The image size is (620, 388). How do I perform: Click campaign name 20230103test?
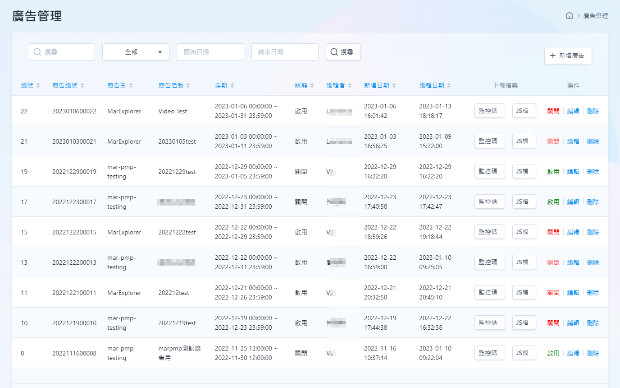coord(177,142)
